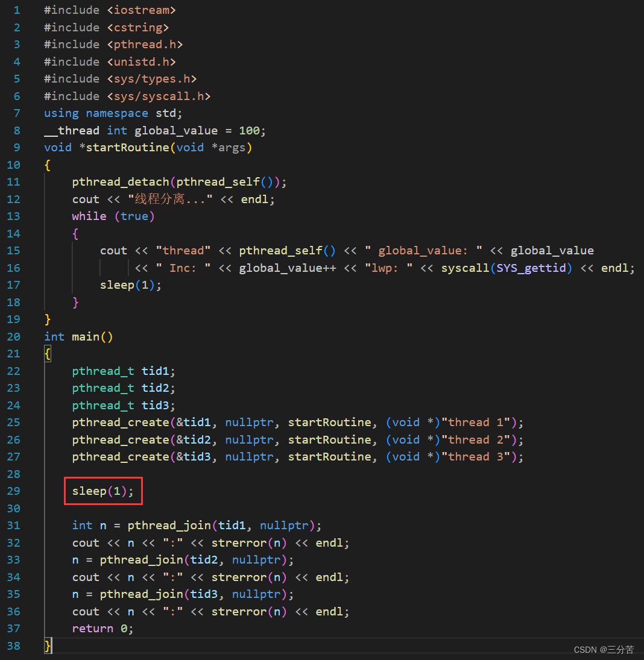Click the <cstring> include text
This screenshot has height=660, width=644.
(x=137, y=27)
